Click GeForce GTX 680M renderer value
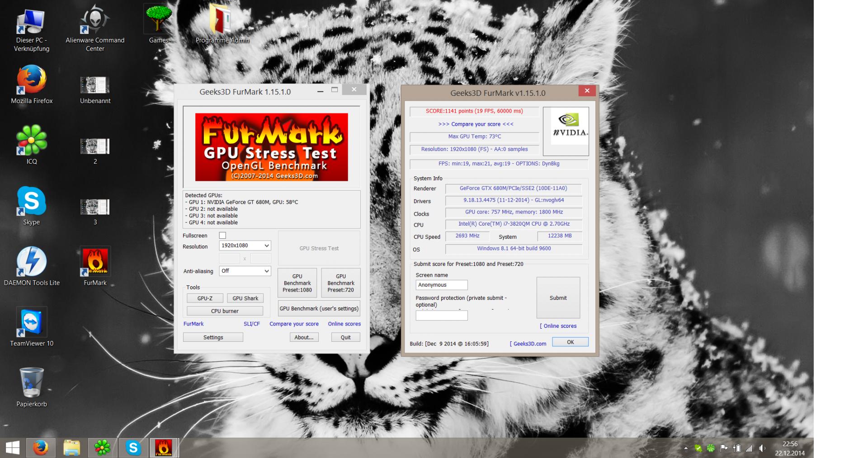This screenshot has height=458, width=868. pyautogui.click(x=514, y=189)
